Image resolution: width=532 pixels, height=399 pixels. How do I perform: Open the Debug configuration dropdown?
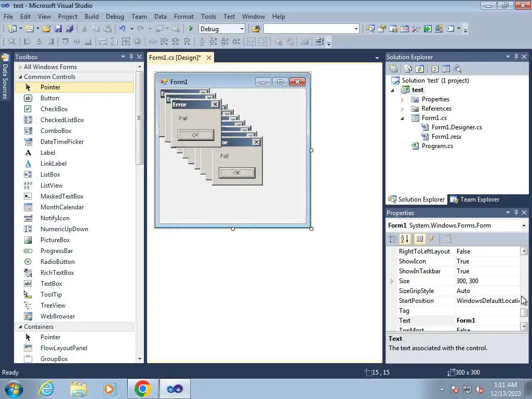point(242,29)
